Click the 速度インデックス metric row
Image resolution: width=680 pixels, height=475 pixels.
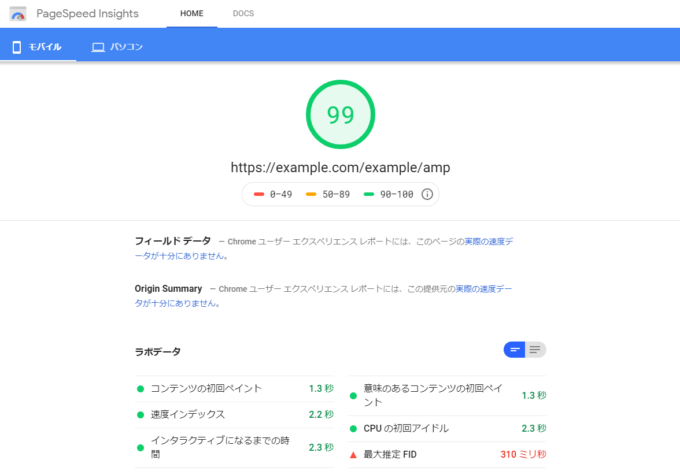click(234, 415)
